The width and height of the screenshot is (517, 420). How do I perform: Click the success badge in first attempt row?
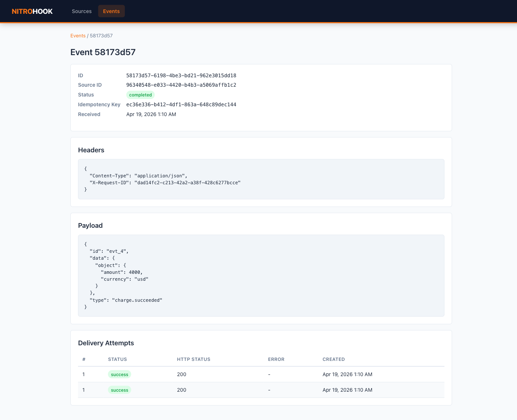tap(119, 375)
